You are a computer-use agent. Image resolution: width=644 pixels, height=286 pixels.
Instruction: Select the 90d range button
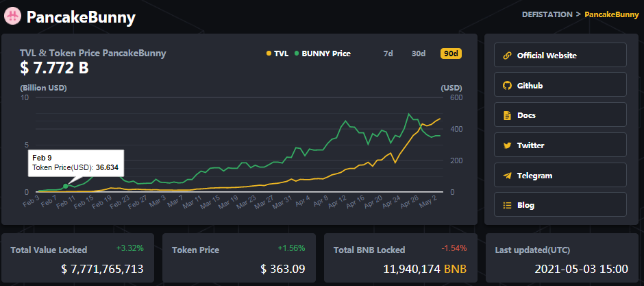point(451,53)
